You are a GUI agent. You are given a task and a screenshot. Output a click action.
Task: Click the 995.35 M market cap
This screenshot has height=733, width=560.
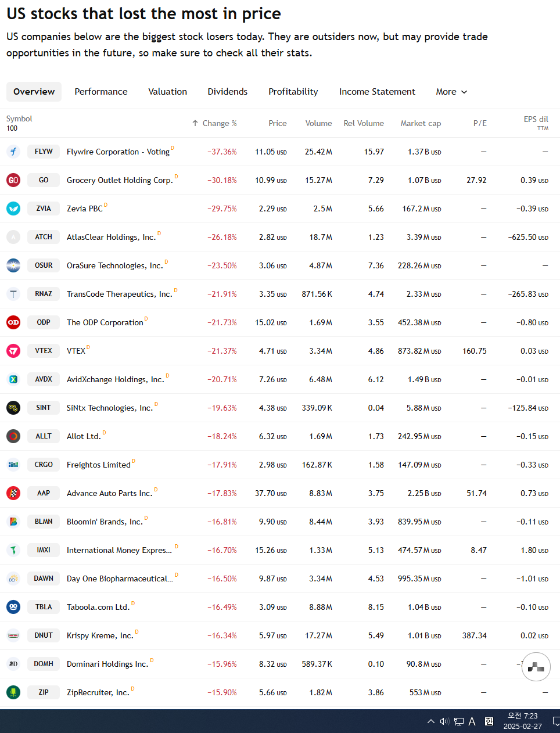[x=419, y=579]
